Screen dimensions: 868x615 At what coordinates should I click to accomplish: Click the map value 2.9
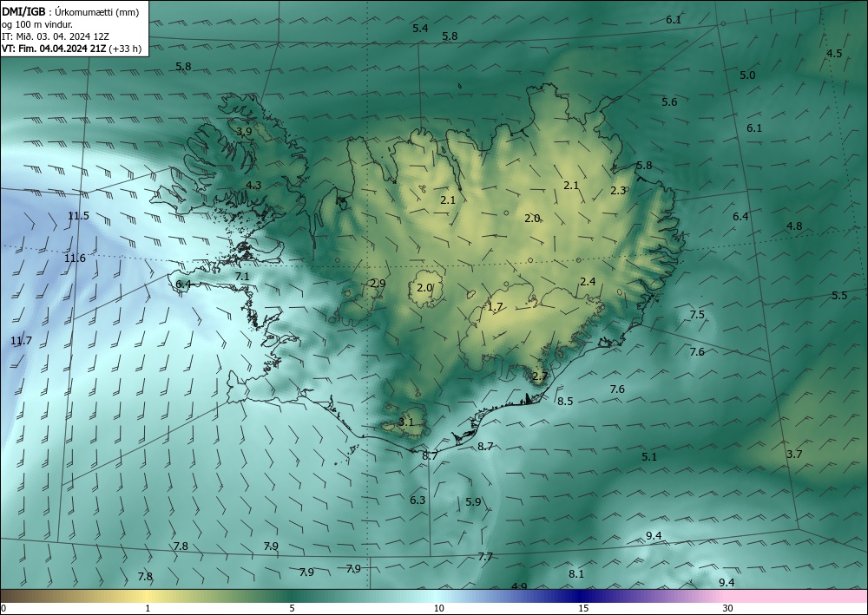coord(378,283)
